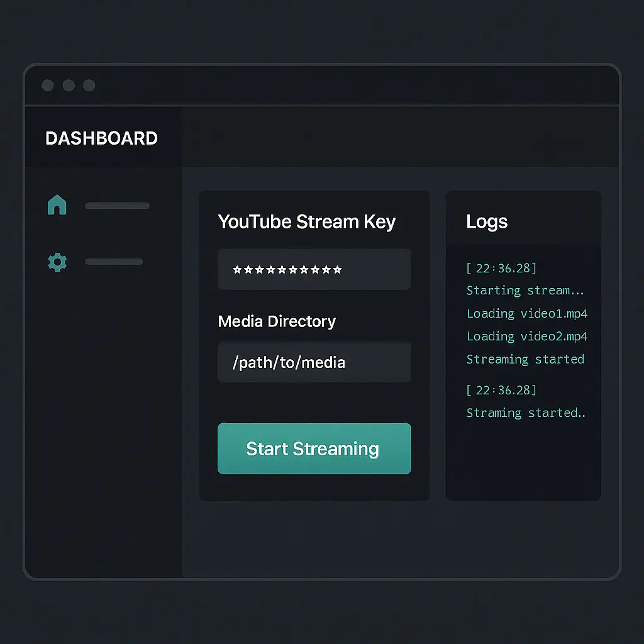Open settings via the gear icon

pyautogui.click(x=57, y=262)
